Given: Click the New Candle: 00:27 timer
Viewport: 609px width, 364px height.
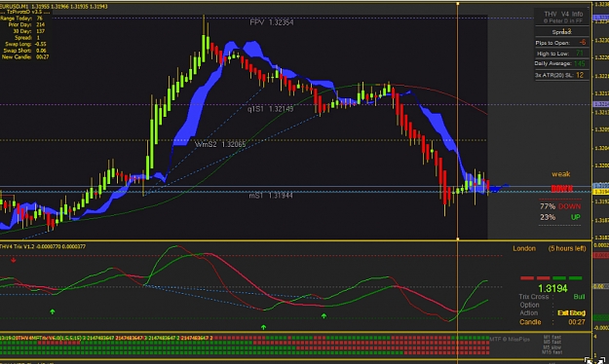Looking at the screenshot, I should 25,56.
